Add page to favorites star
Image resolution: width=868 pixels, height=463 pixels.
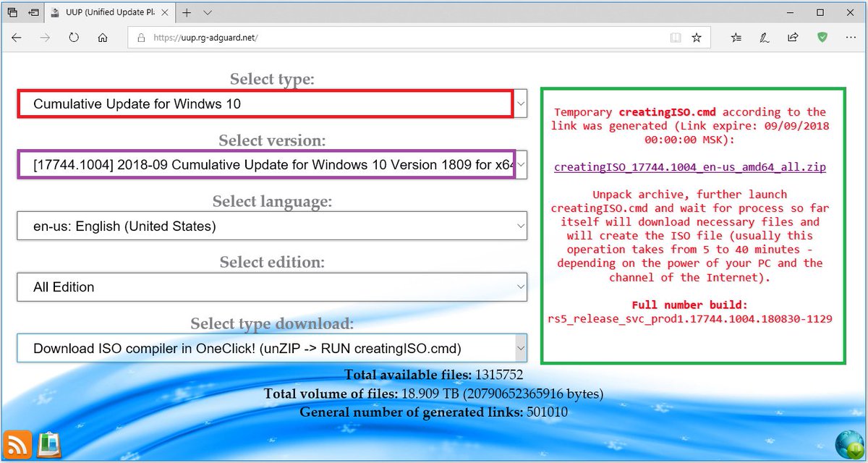click(x=697, y=38)
